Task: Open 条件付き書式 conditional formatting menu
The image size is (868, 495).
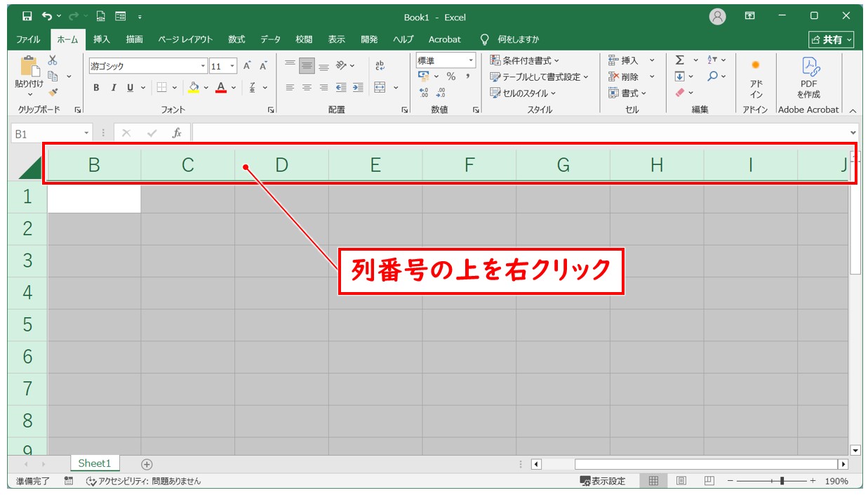Action: click(525, 61)
